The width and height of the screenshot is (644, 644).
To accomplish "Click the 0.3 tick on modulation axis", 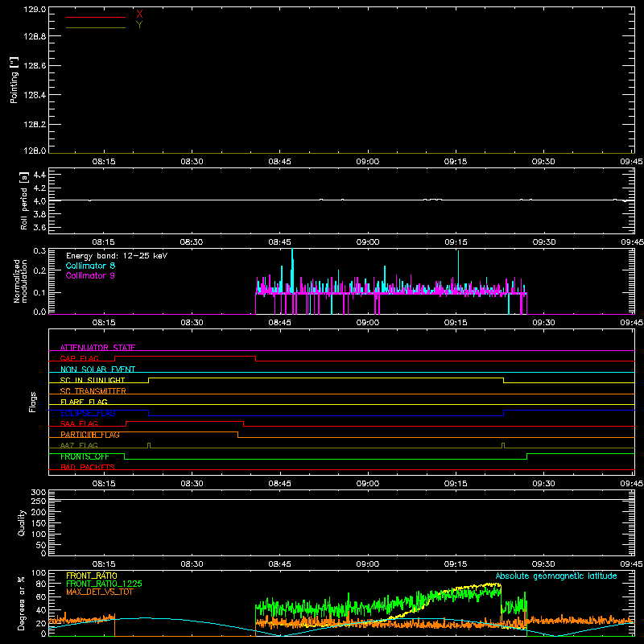I will [x=39, y=250].
